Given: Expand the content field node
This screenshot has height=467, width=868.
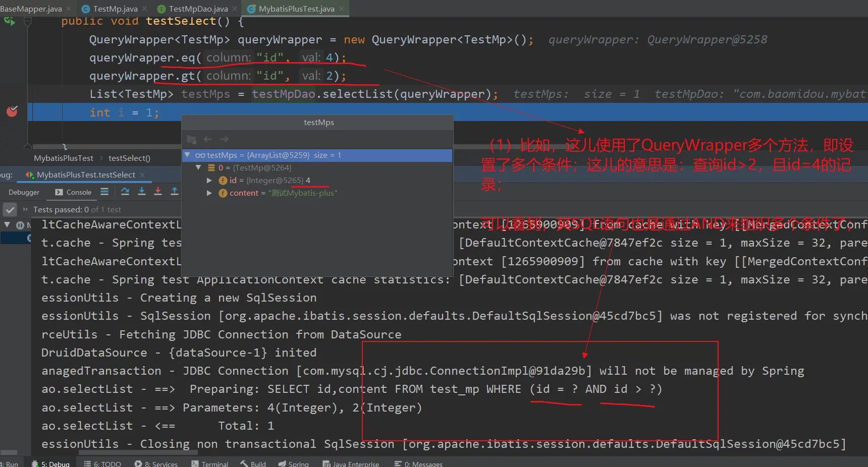Looking at the screenshot, I should pos(209,193).
